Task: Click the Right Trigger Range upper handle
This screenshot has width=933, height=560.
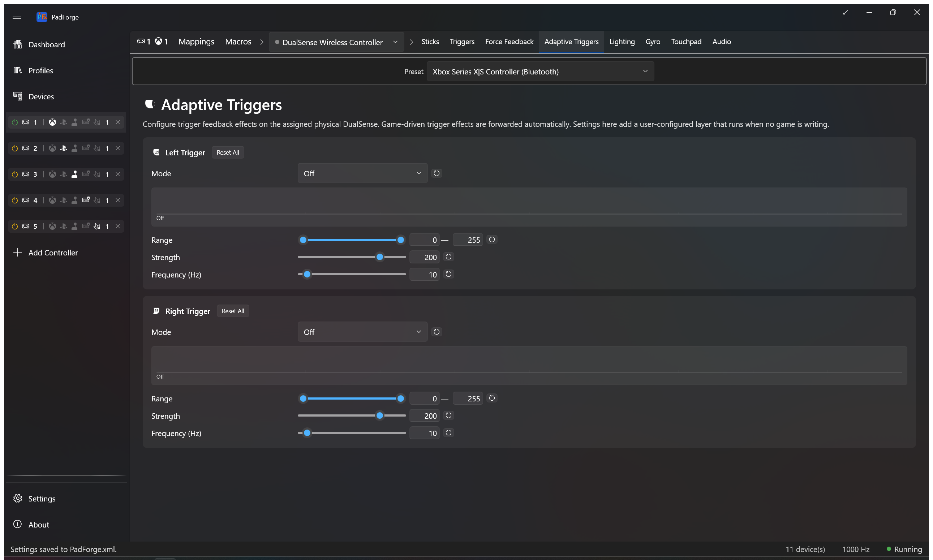Action: click(400, 399)
